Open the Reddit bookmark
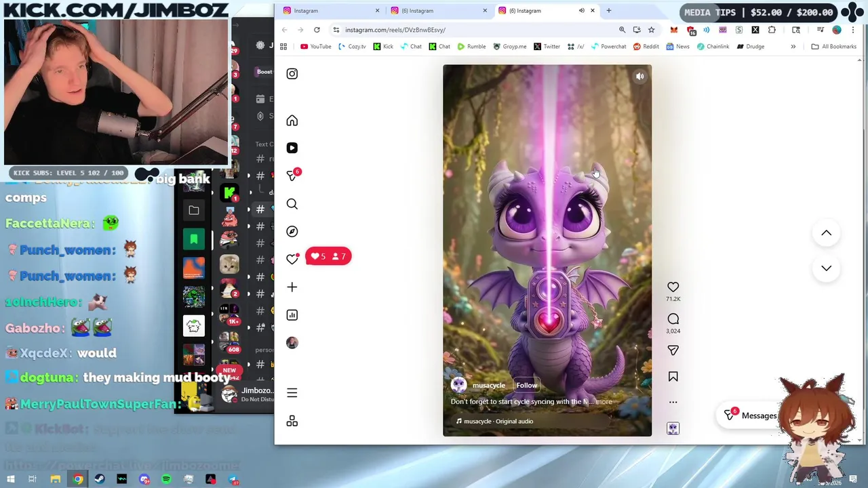 (x=646, y=47)
